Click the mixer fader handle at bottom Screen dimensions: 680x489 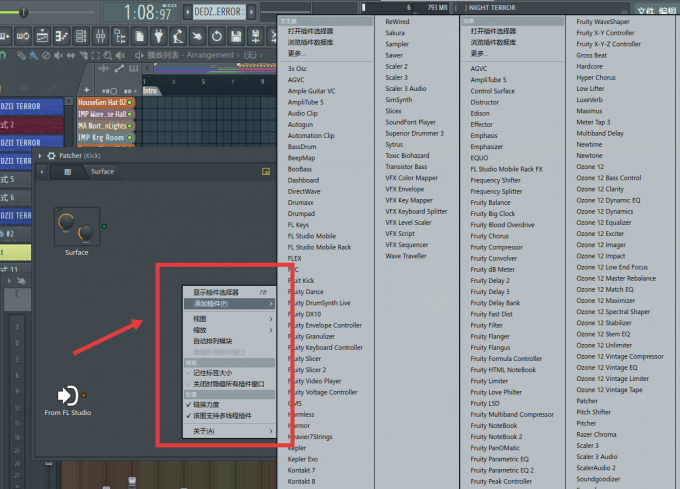[132, 482]
